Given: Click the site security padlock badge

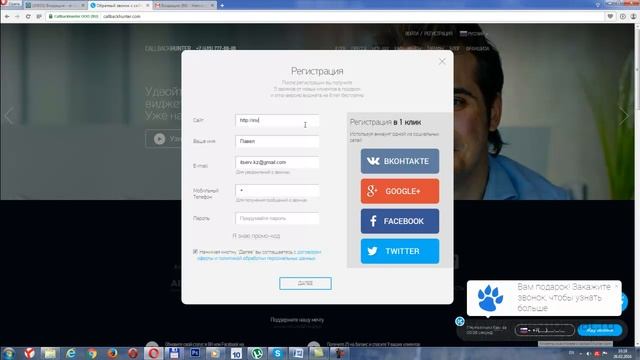Looking at the screenshot, I should click(x=73, y=16).
